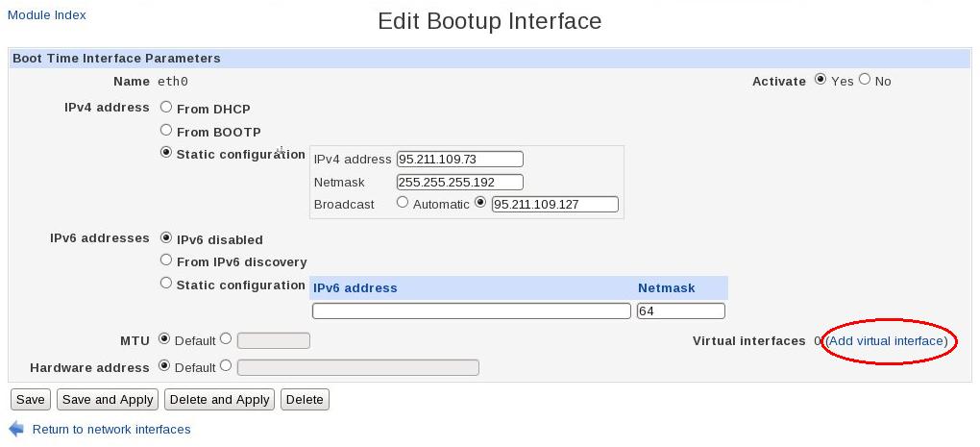Select IPv6 disabled option
This screenshot has width=980, height=447.
(x=166, y=238)
